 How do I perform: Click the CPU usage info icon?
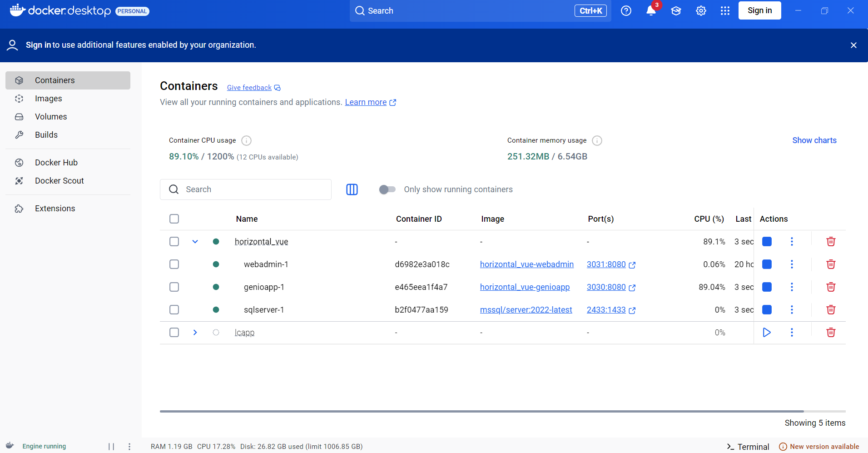pyautogui.click(x=246, y=140)
